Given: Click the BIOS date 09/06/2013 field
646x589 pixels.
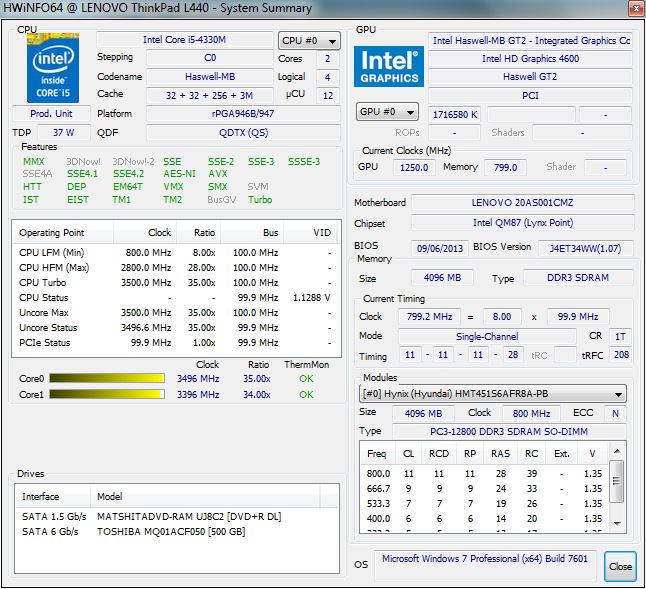Looking at the screenshot, I should click(440, 249).
